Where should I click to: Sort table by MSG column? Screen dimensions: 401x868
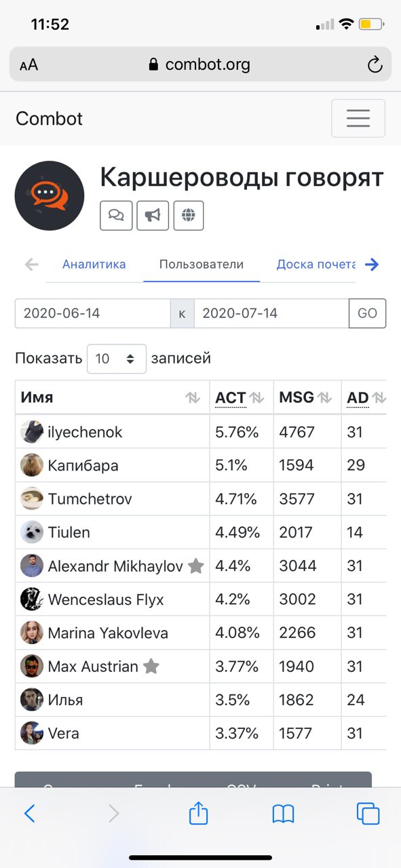coord(307,398)
